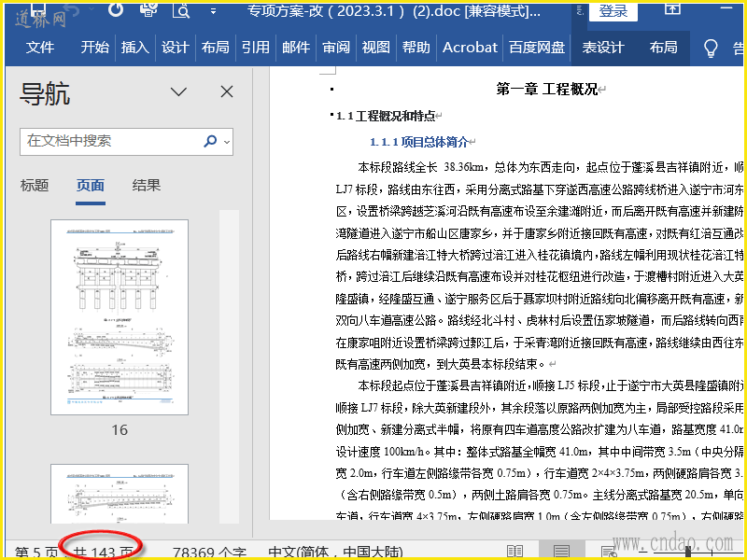Select the page 16 thumbnail
The image size is (747, 560).
click(x=120, y=317)
